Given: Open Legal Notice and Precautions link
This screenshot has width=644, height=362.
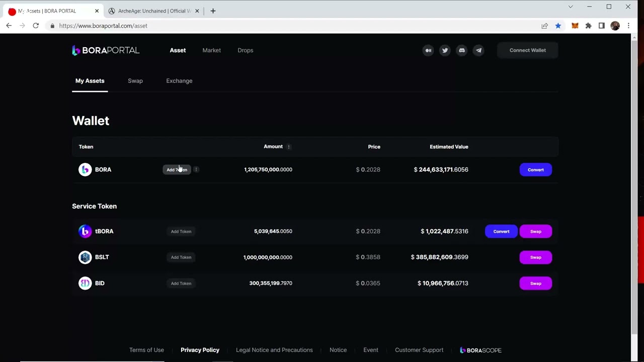Looking at the screenshot, I should coord(274,350).
